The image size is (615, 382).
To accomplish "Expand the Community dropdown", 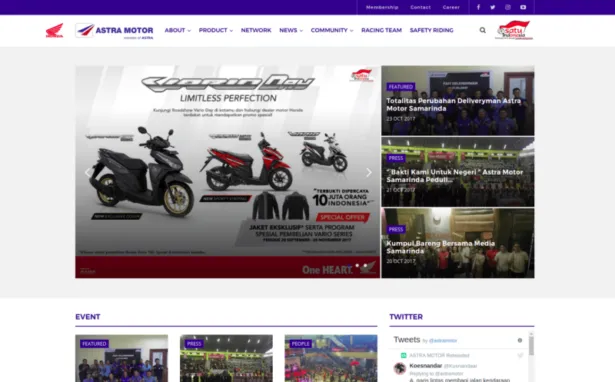I will (x=332, y=30).
